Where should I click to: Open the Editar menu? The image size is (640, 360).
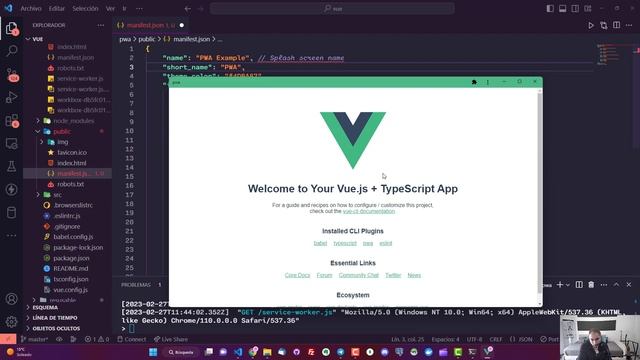pos(57,9)
